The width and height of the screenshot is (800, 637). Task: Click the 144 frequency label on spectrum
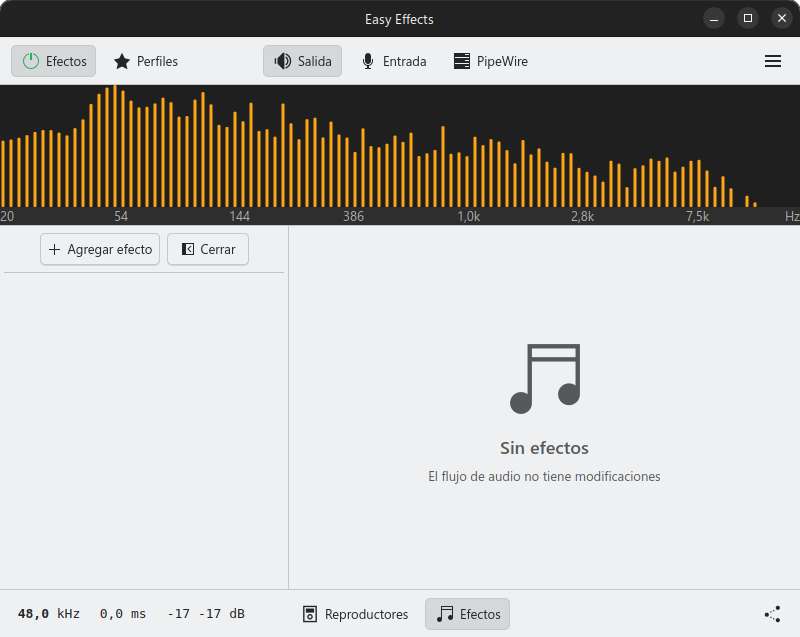coord(240,217)
